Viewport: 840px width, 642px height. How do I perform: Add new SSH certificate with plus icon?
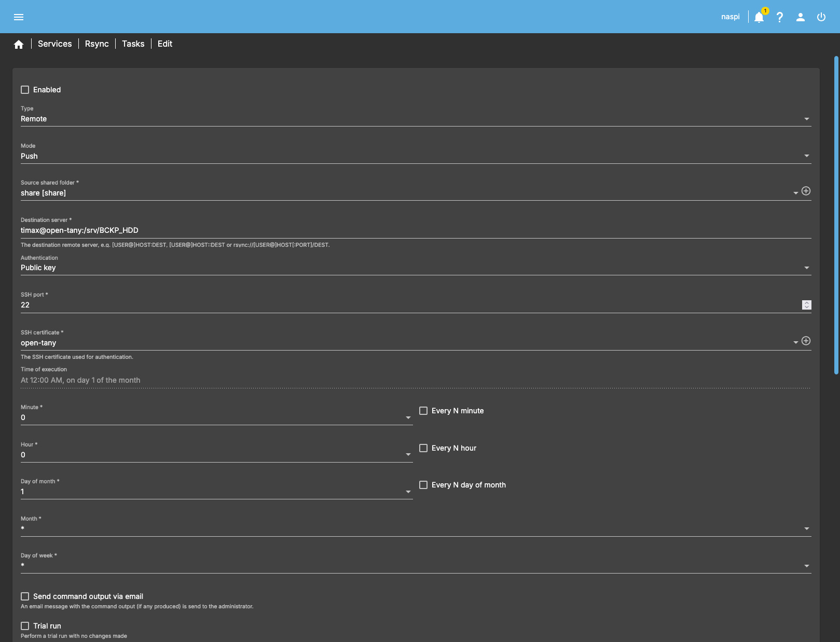coord(806,341)
